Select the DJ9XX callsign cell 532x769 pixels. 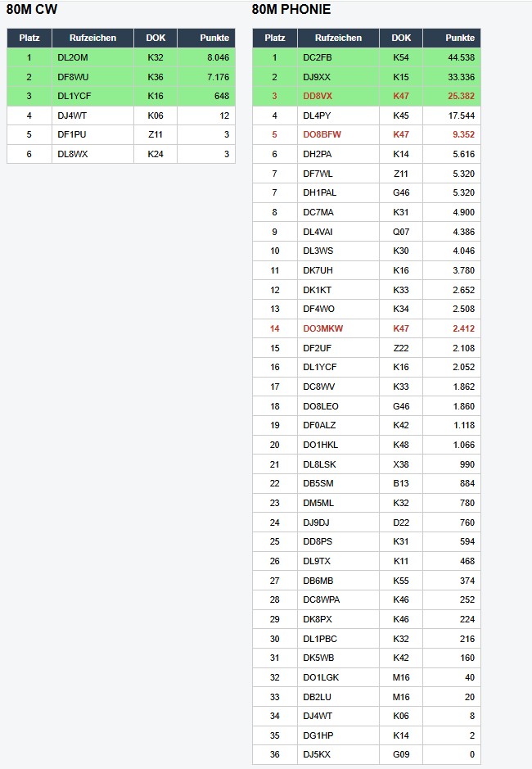tap(317, 77)
